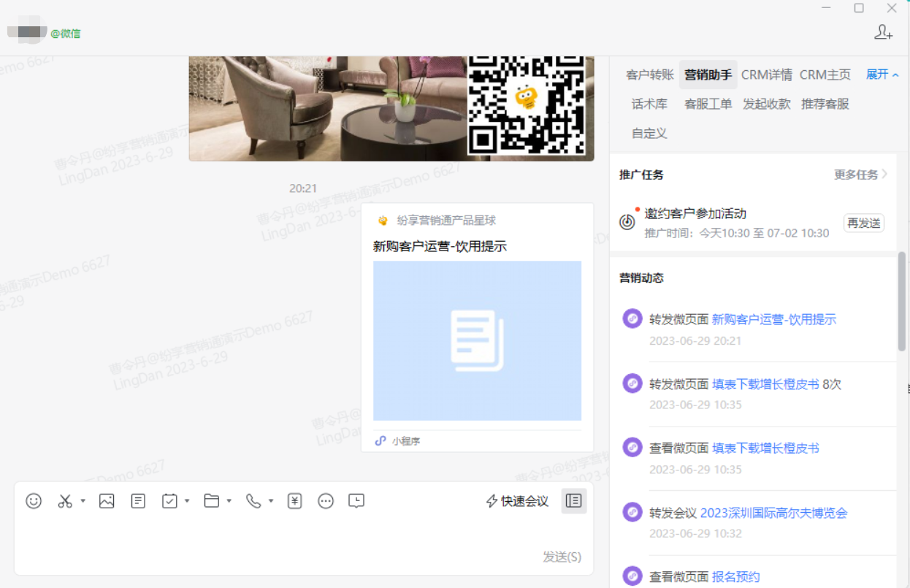910x588 pixels.
Task: Switch to 营销助手 tab
Action: point(708,75)
